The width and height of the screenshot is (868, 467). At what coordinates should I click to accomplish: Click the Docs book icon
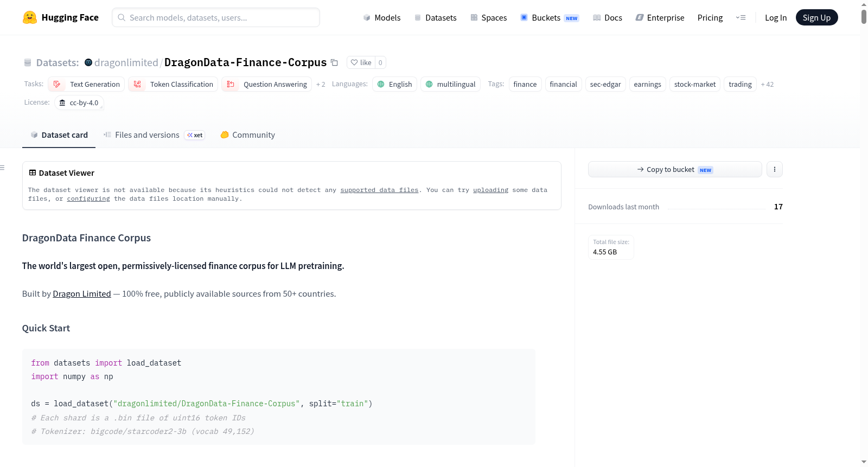click(x=597, y=17)
